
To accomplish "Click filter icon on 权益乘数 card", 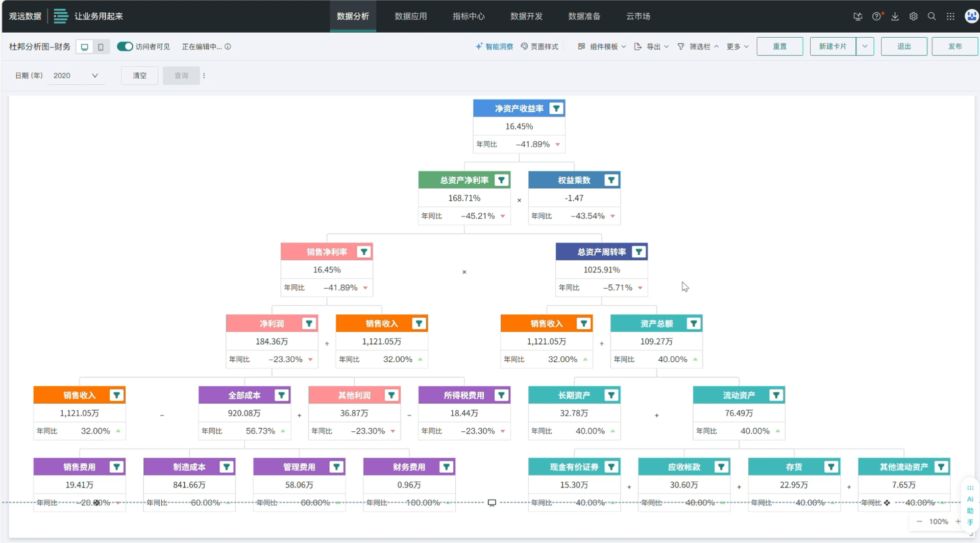I will tap(611, 180).
